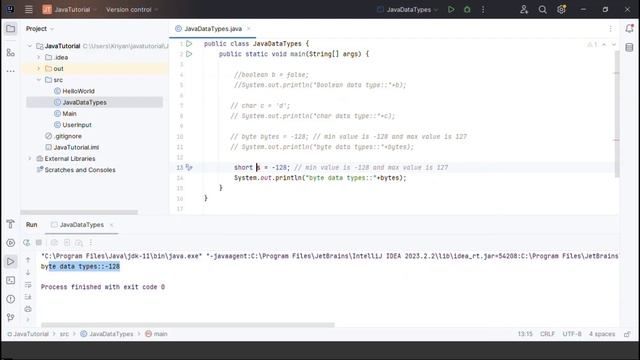
Task: Open Problems tool window icon
Action: tap(11, 299)
